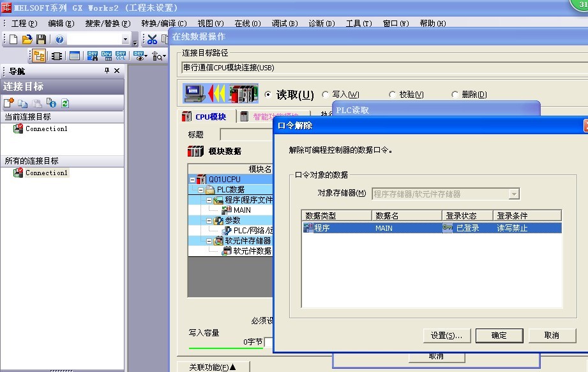Open the toolbar combo box dropdown arrow

pyautogui.click(x=126, y=39)
